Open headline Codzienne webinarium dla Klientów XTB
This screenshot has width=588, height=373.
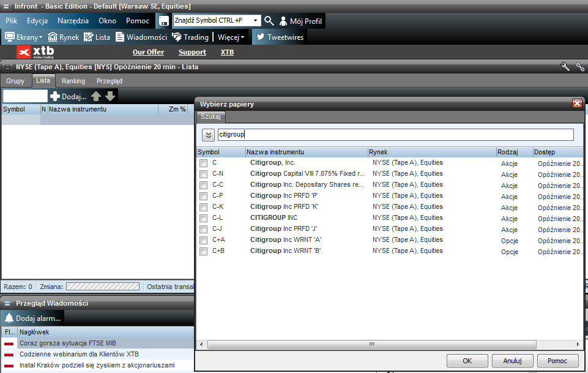pyautogui.click(x=79, y=354)
